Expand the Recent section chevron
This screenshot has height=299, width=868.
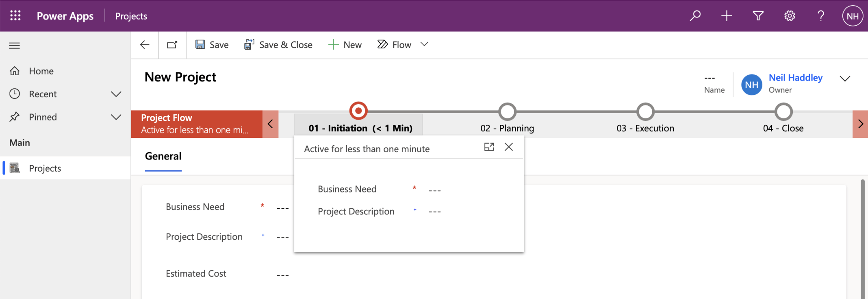tap(116, 94)
